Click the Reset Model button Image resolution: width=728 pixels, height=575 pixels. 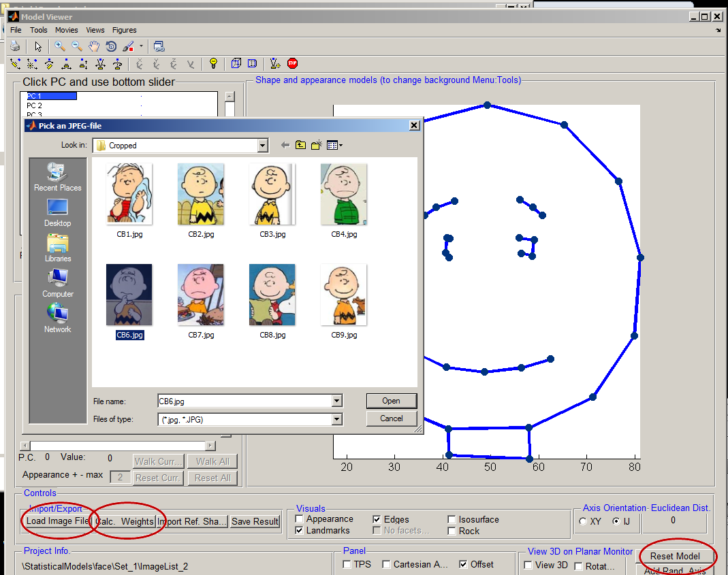[675, 556]
